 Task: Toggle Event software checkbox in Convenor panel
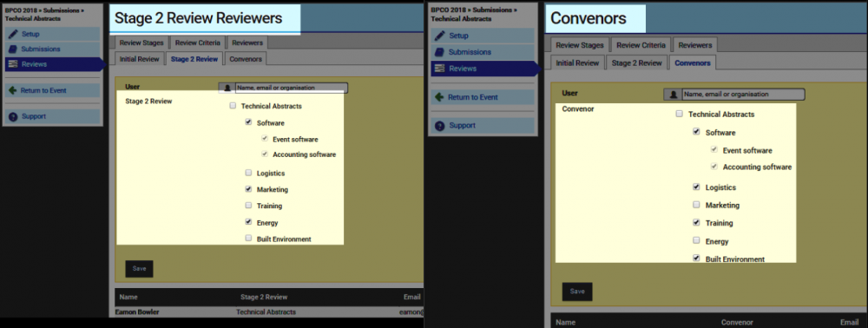click(714, 150)
